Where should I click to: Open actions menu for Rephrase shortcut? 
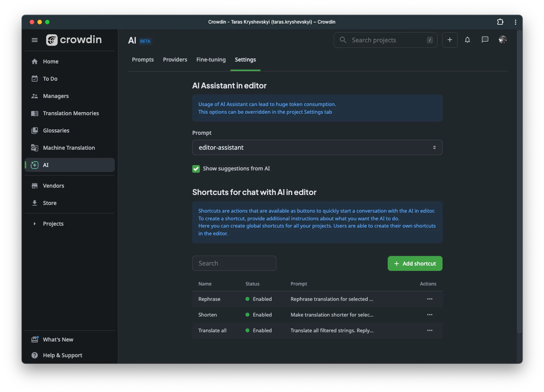pos(430,299)
